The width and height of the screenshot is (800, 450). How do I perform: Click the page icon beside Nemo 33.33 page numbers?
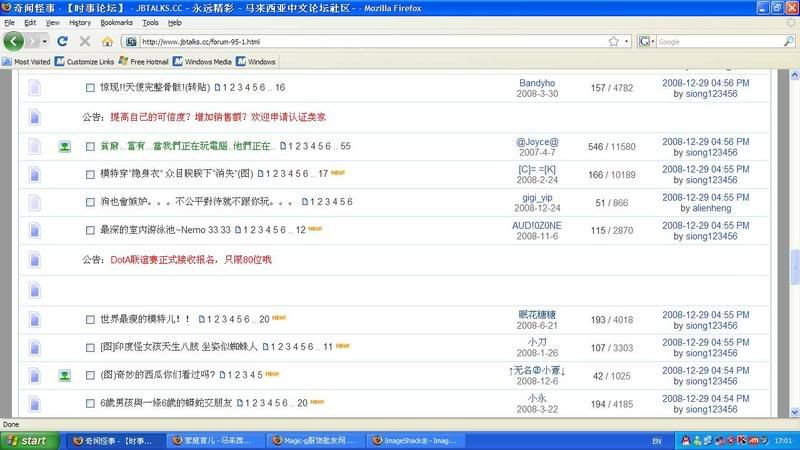coord(238,230)
